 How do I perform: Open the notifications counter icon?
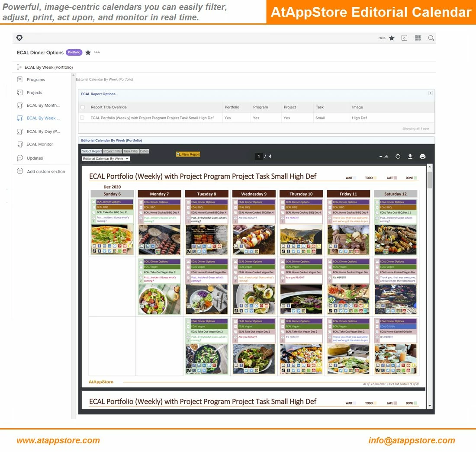[404, 38]
